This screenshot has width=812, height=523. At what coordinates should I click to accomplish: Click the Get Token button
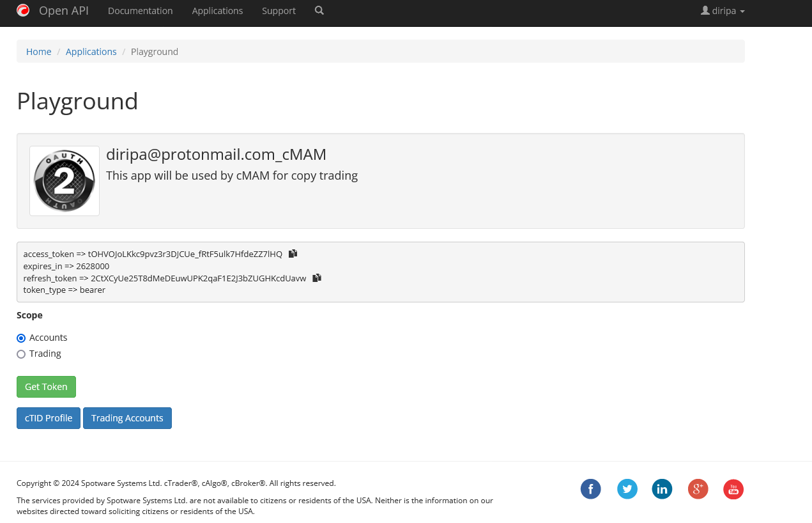[46, 387]
